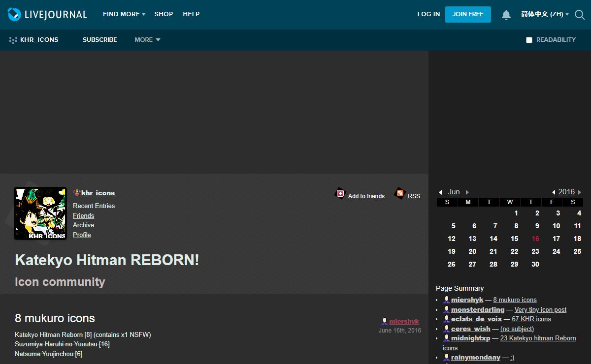Open the Friends link
591x364 pixels.
point(83,215)
